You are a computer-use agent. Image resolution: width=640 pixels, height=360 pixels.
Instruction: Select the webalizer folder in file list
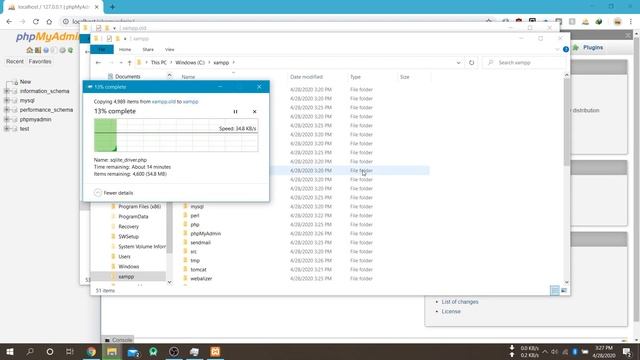tap(201, 278)
